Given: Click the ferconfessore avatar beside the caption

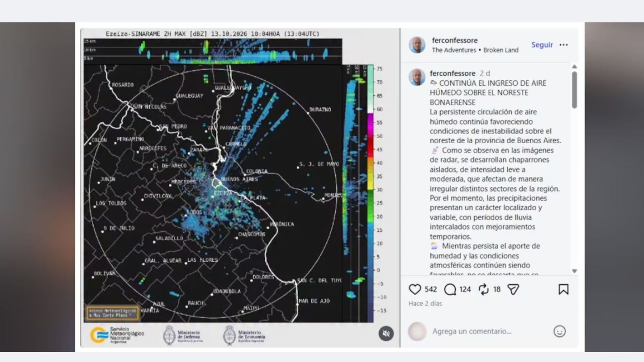Looking at the screenshot, I should point(417,77).
